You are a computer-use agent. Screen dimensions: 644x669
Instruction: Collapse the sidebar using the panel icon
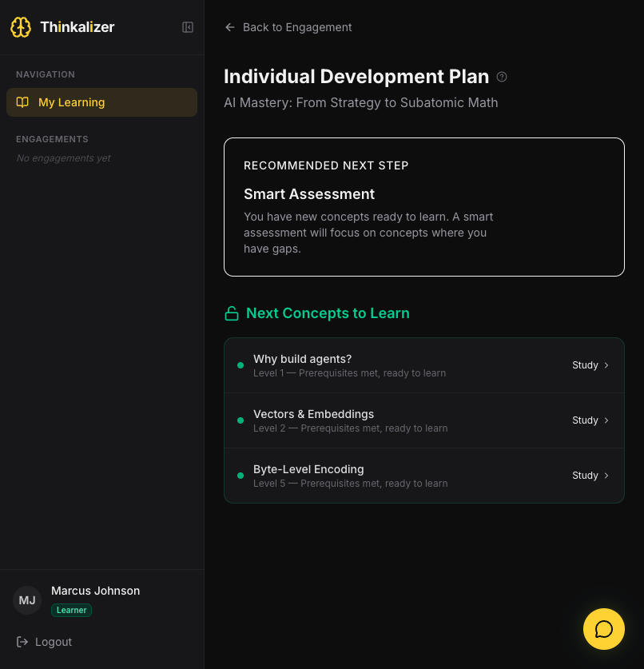[187, 26]
